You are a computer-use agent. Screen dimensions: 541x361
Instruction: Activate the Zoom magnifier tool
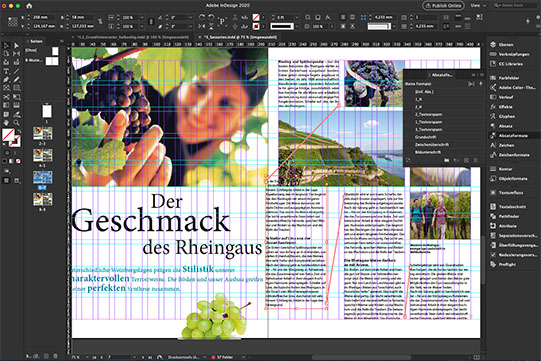(x=16, y=123)
